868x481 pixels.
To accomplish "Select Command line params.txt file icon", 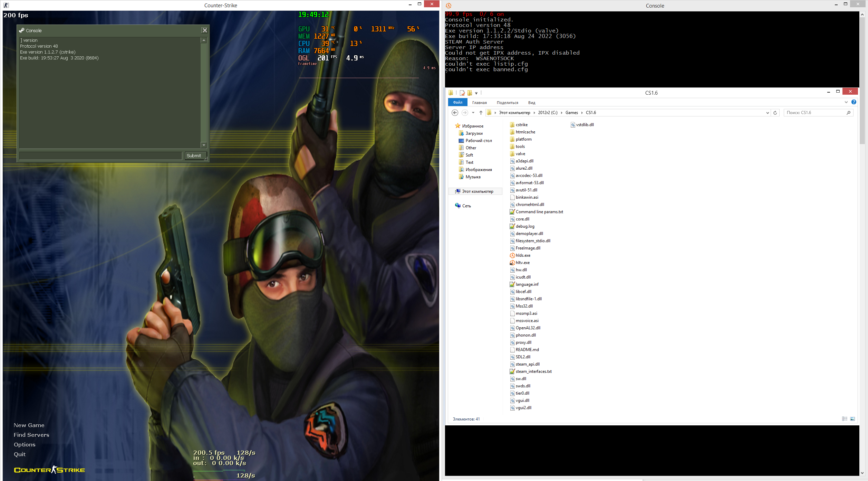I will tap(512, 212).
